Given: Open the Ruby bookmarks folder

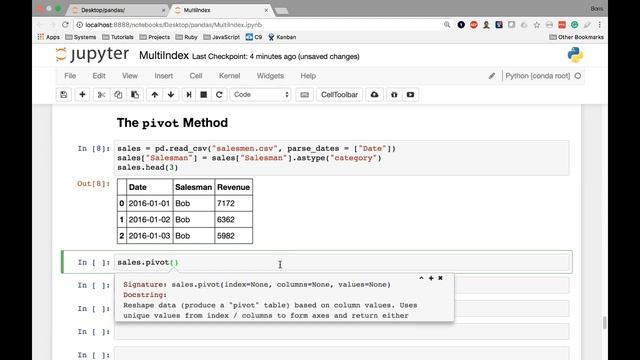Looking at the screenshot, I should [187, 37].
